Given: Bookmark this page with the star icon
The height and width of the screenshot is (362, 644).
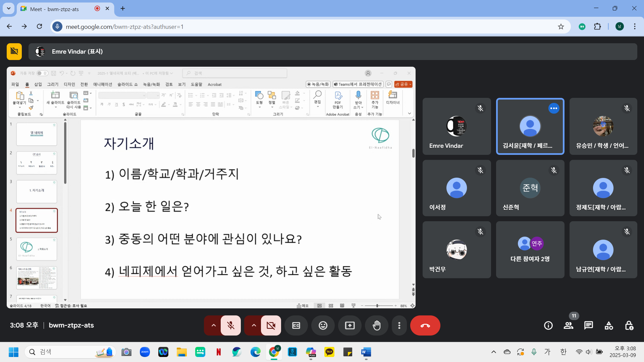Looking at the screenshot, I should pos(561,26).
